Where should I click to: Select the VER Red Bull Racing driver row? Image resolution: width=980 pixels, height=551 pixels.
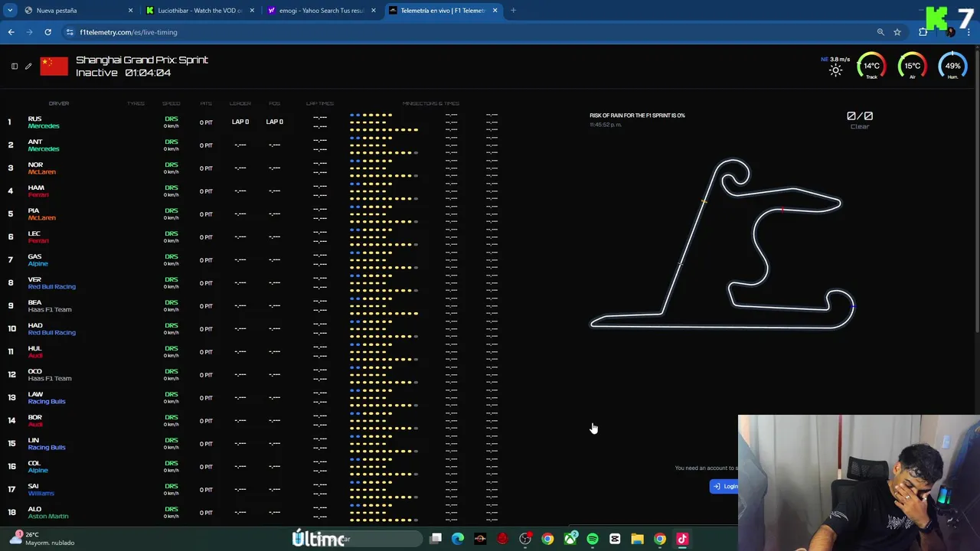pos(253,282)
